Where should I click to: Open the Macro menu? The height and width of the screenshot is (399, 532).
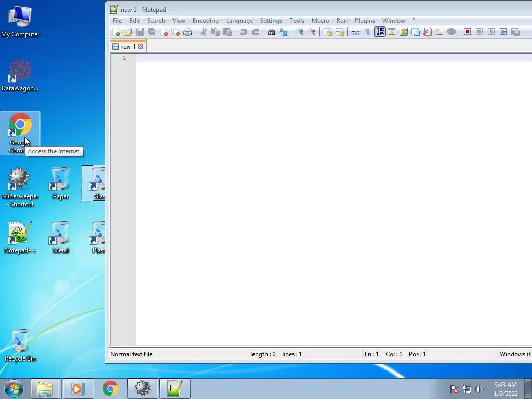[x=320, y=21]
